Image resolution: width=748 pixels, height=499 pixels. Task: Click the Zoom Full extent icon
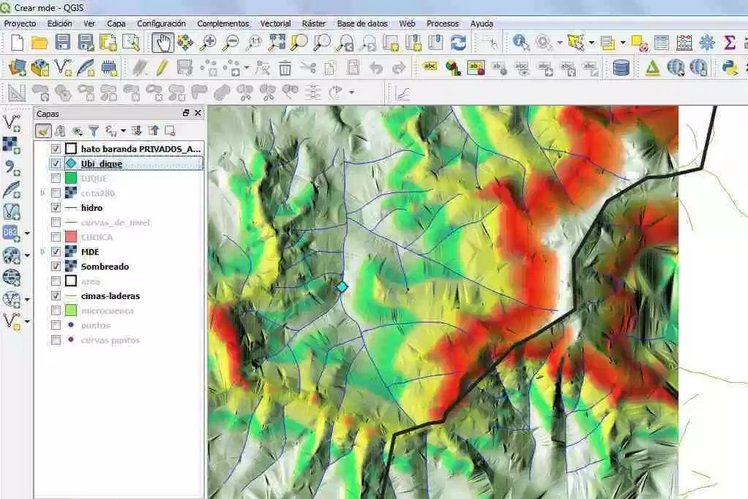(276, 42)
